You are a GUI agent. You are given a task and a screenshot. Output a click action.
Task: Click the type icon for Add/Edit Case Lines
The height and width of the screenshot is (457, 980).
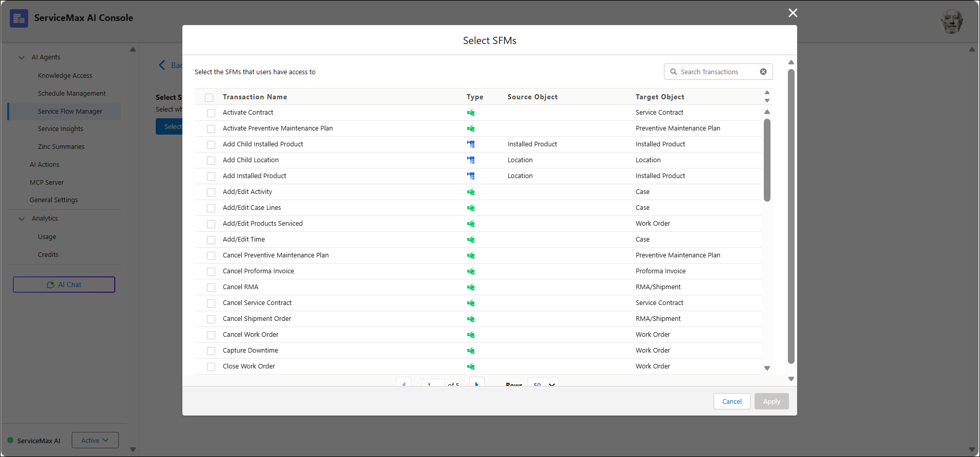pos(471,208)
